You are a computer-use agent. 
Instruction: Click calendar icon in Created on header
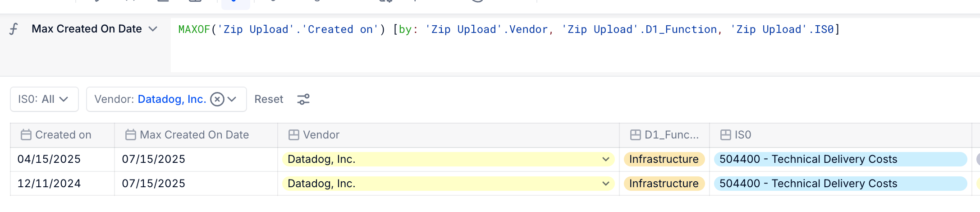point(26,135)
